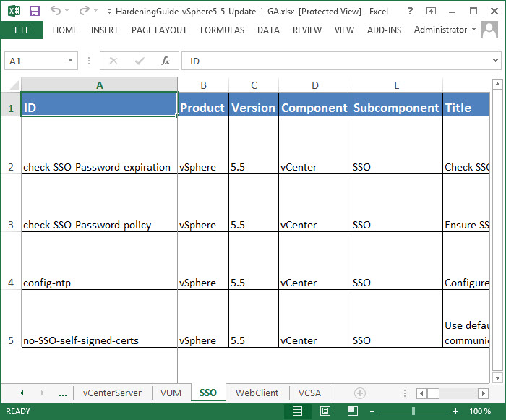Screen dimensions: 506x420
Task: Select column A header
Action: click(99, 85)
